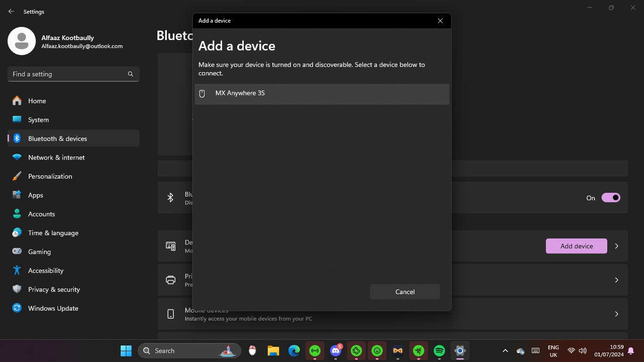Expand the Mobile devices row chevron

click(617, 314)
